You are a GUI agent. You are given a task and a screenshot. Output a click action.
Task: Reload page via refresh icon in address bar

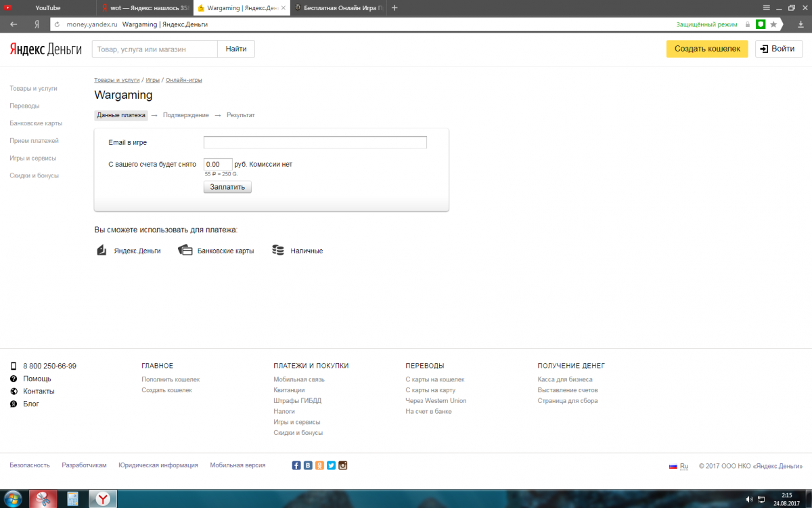click(58, 24)
